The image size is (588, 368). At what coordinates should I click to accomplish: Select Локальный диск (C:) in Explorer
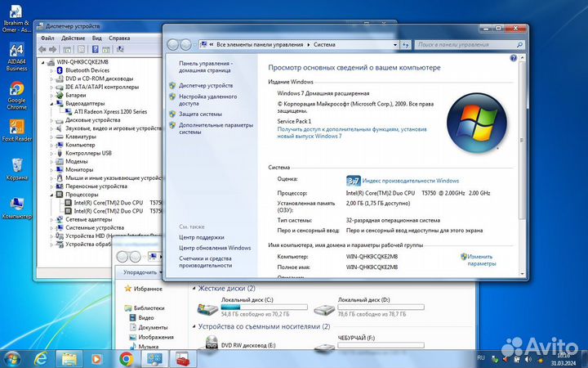tap(253, 307)
